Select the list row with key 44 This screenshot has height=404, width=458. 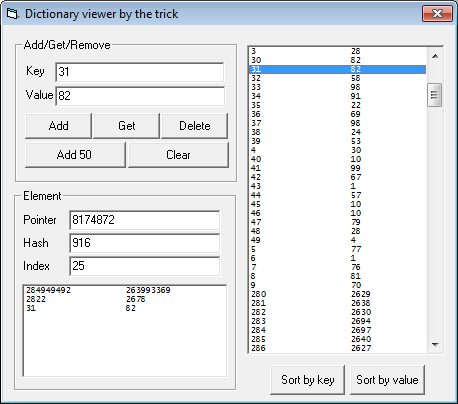338,195
